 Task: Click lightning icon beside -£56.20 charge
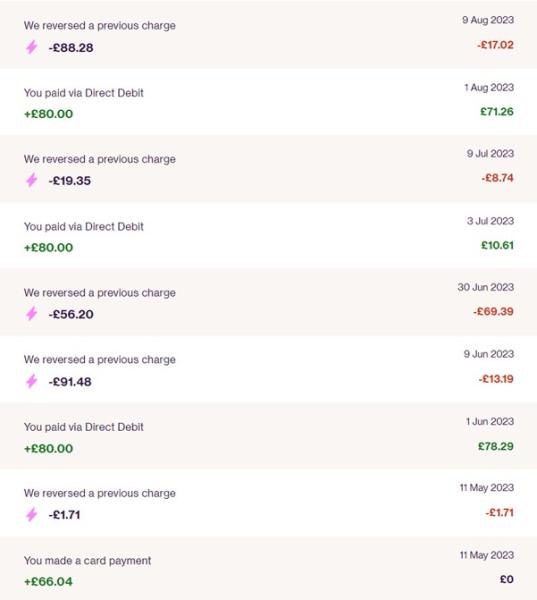[x=31, y=314]
